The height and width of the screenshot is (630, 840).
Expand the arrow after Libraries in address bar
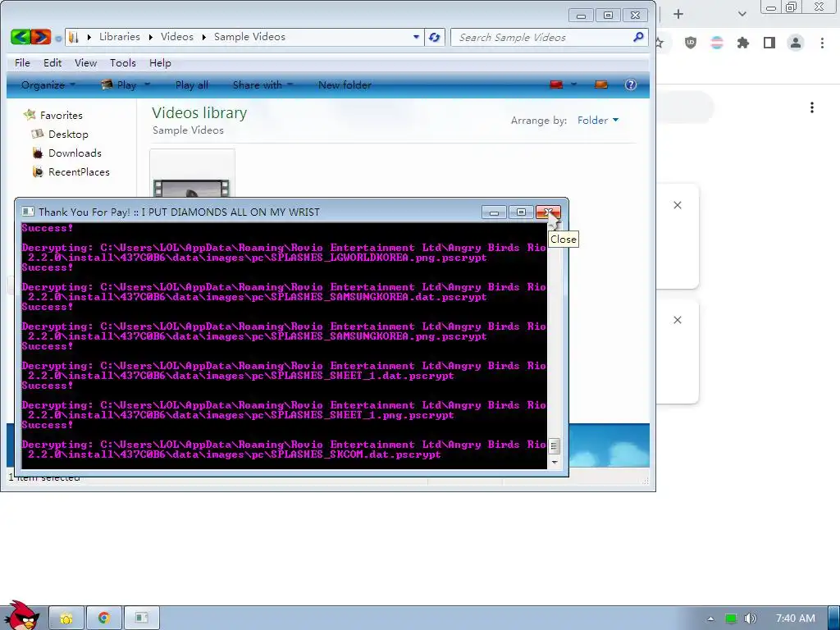click(151, 37)
